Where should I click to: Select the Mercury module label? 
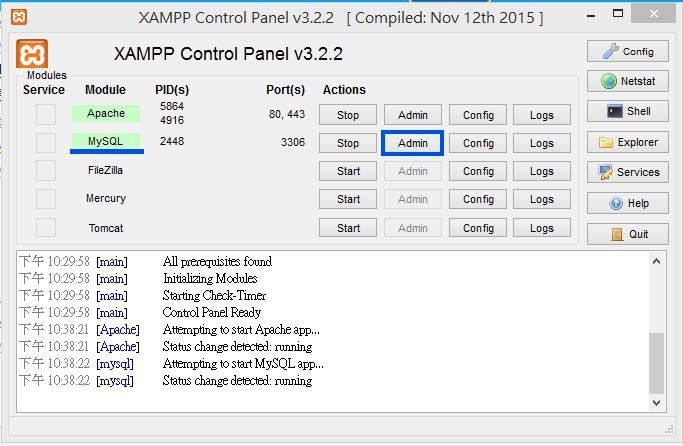[x=106, y=198]
